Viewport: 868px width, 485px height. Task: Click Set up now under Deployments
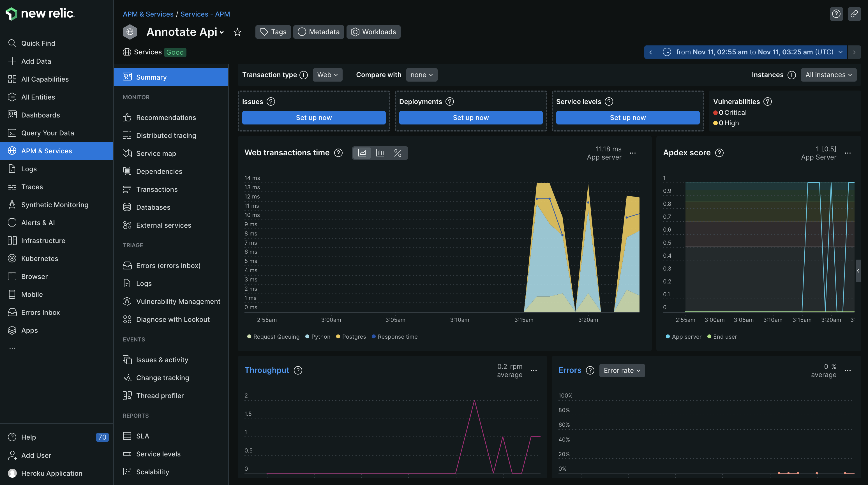pyautogui.click(x=470, y=118)
